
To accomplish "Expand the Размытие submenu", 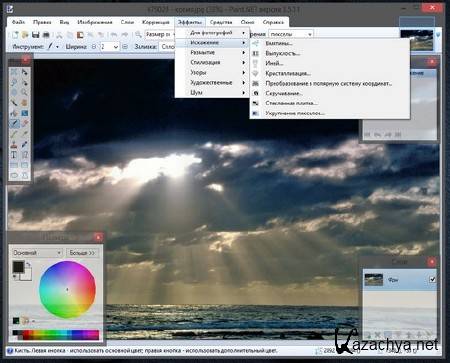I will tap(213, 53).
